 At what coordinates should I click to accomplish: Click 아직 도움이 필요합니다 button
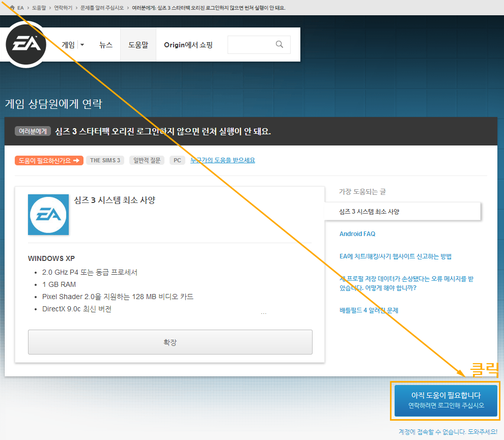tap(446, 400)
